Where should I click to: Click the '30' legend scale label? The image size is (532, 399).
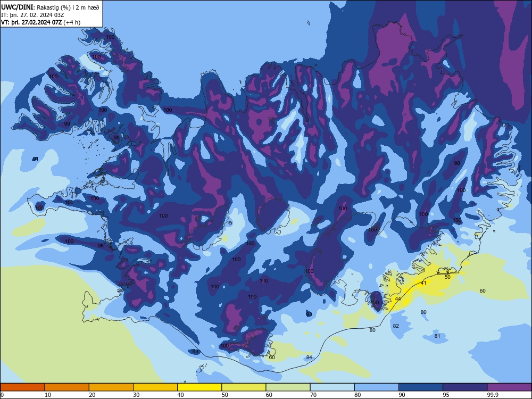coord(136,395)
